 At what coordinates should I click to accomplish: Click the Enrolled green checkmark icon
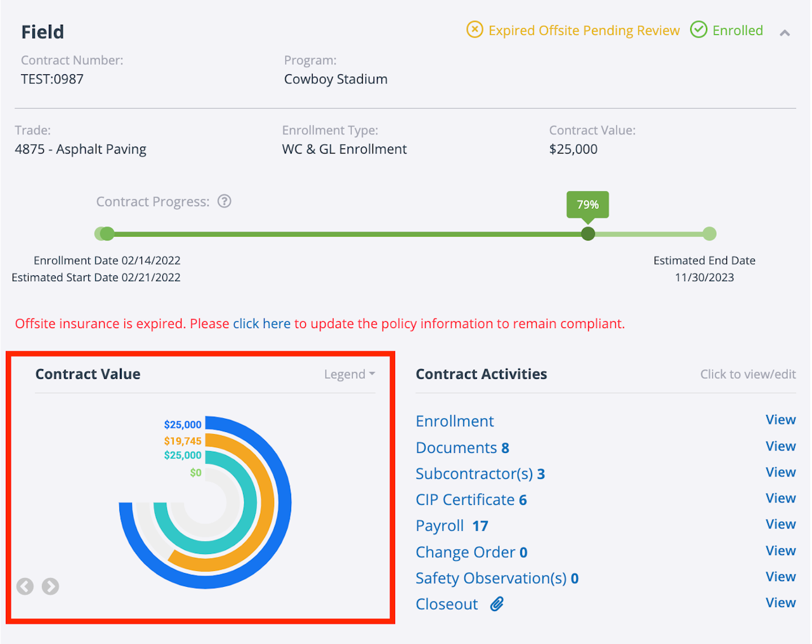[x=698, y=30]
